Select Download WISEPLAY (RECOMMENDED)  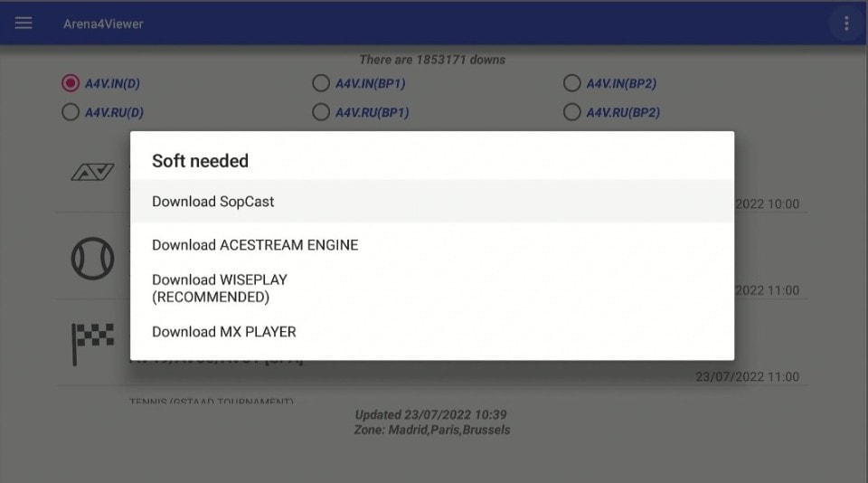tap(432, 288)
